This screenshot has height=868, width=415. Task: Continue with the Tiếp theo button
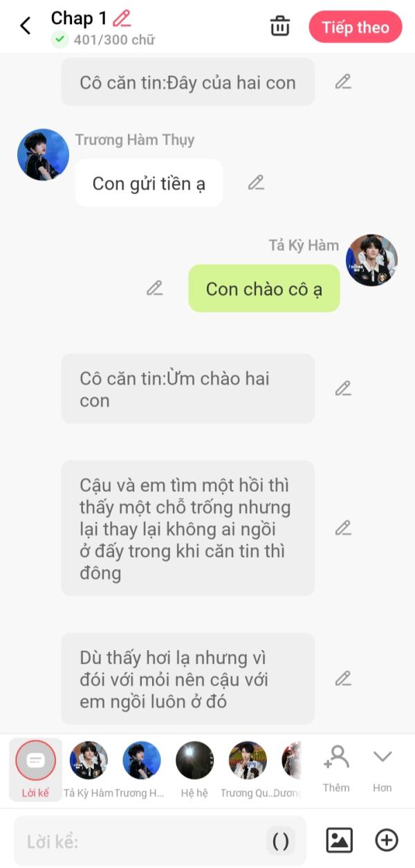click(x=356, y=27)
